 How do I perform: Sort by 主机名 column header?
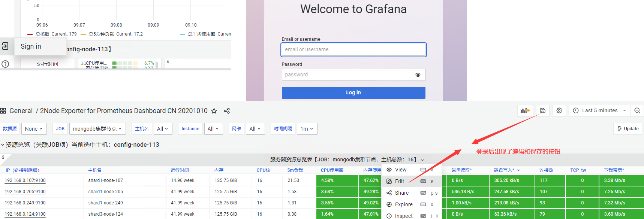pos(95,170)
